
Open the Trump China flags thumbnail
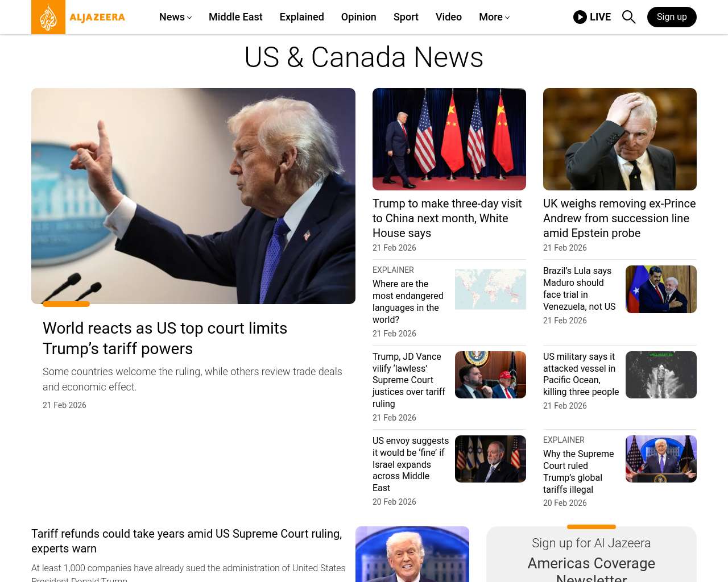(449, 139)
